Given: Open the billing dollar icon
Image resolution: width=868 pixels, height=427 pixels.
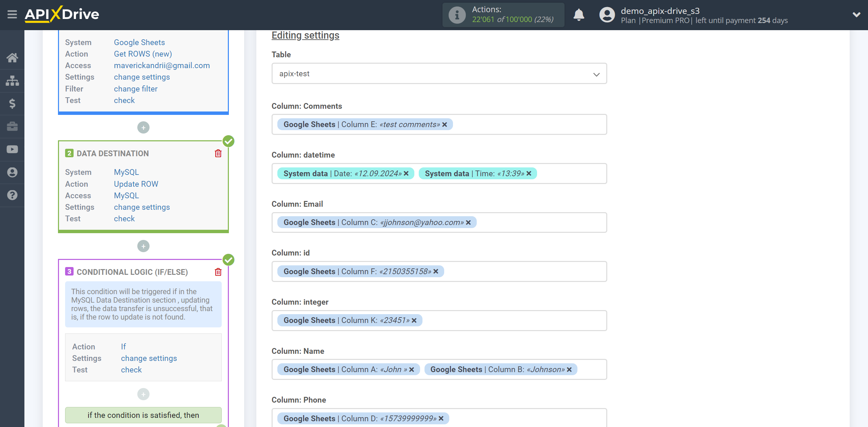Looking at the screenshot, I should tap(12, 103).
